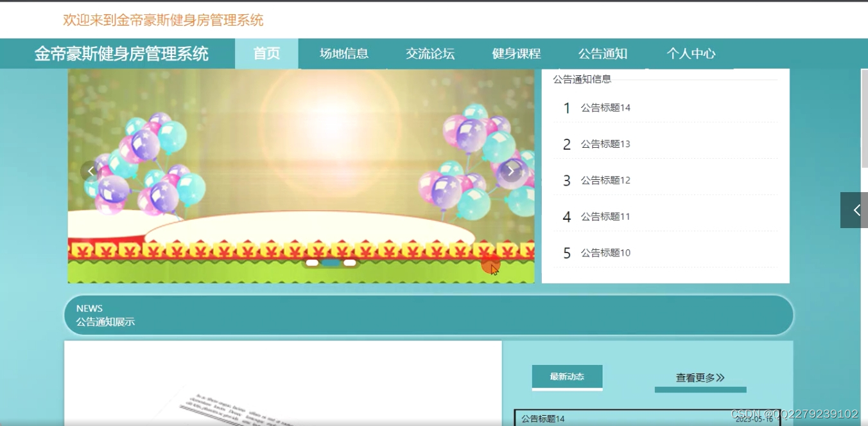
Task: Click the 最新动态 button
Action: [x=567, y=377]
